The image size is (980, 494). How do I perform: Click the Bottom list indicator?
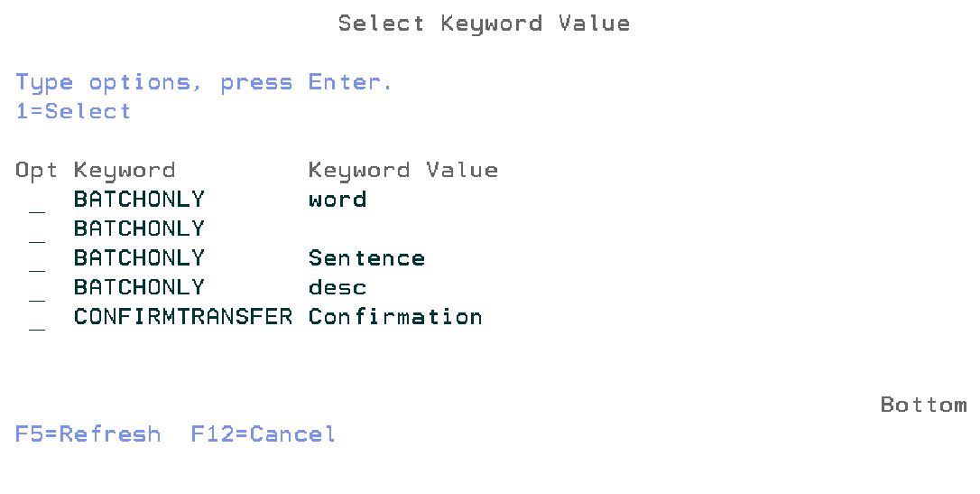click(x=923, y=405)
